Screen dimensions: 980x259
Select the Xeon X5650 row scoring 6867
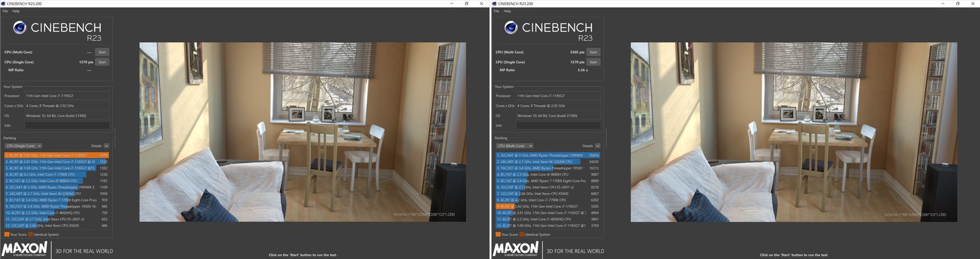point(548,193)
